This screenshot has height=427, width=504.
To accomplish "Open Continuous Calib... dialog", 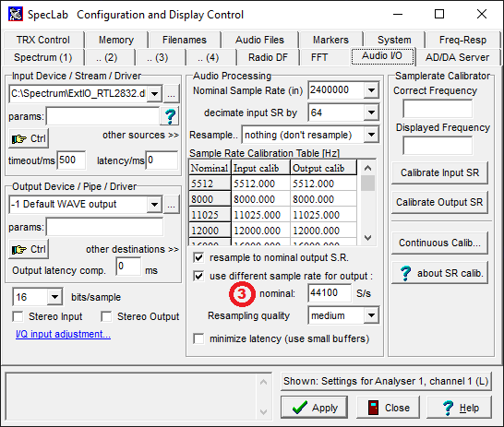I will 439,243.
